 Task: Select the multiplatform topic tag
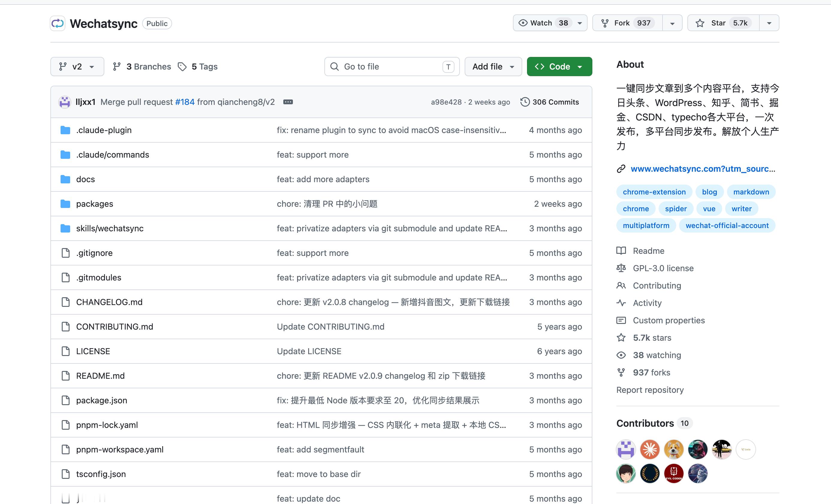[646, 226]
